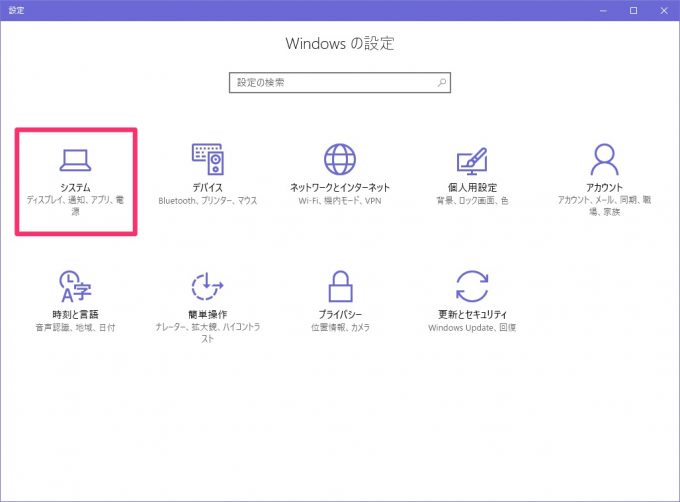
Task: Select the デバイス label
Action: click(x=208, y=187)
